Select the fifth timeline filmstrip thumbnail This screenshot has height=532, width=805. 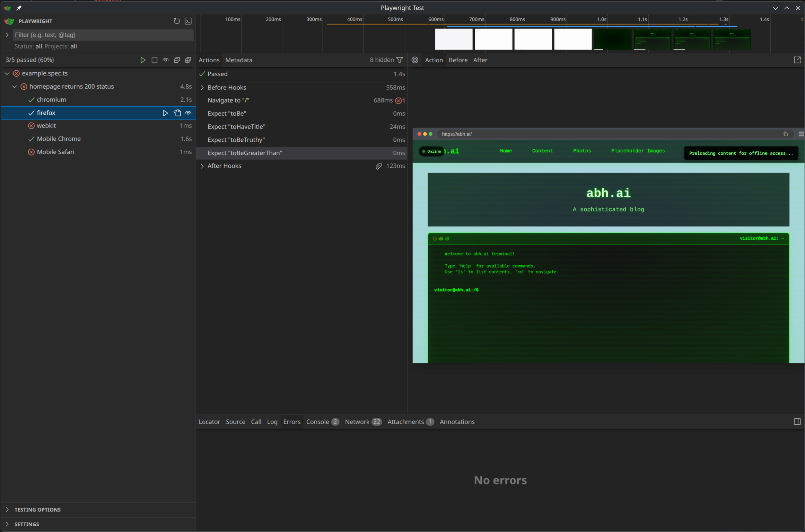pos(612,39)
